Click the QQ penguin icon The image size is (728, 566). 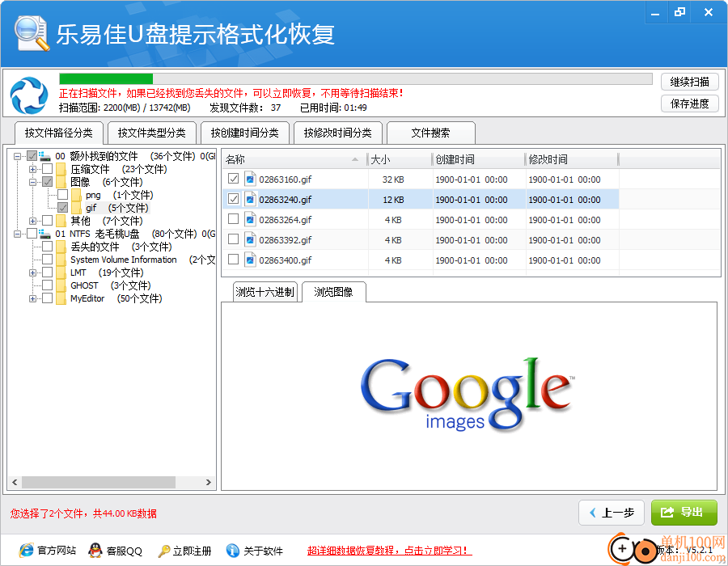pyautogui.click(x=95, y=550)
